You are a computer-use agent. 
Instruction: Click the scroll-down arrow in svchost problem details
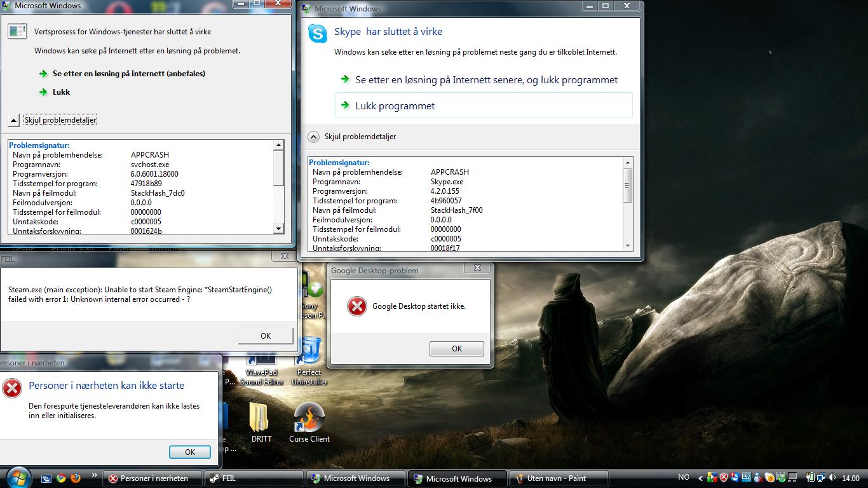278,228
